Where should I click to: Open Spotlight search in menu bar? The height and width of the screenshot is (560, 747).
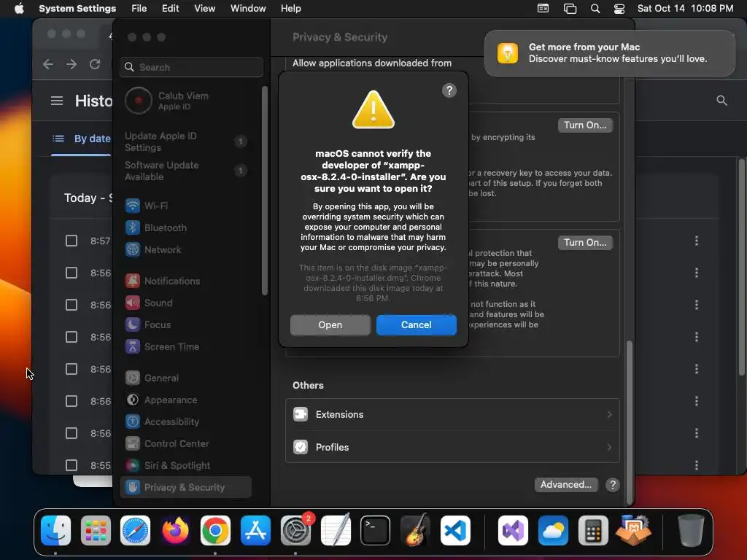(x=595, y=8)
